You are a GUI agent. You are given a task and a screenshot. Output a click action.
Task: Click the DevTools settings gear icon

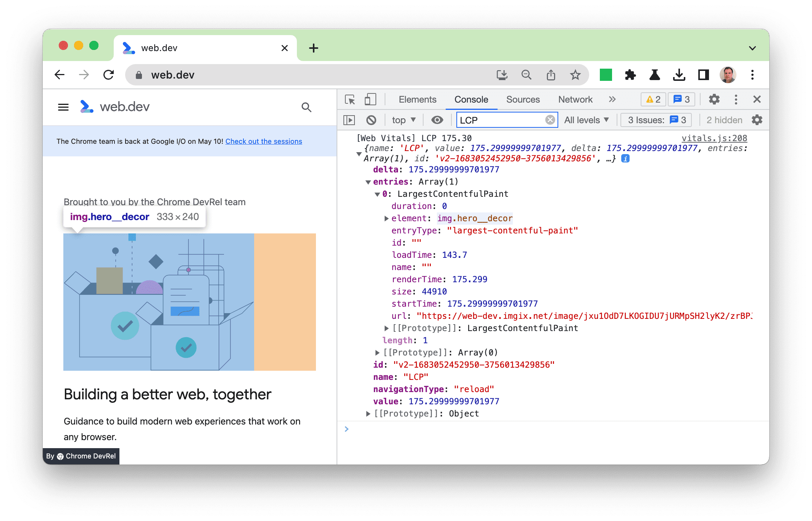coord(714,99)
